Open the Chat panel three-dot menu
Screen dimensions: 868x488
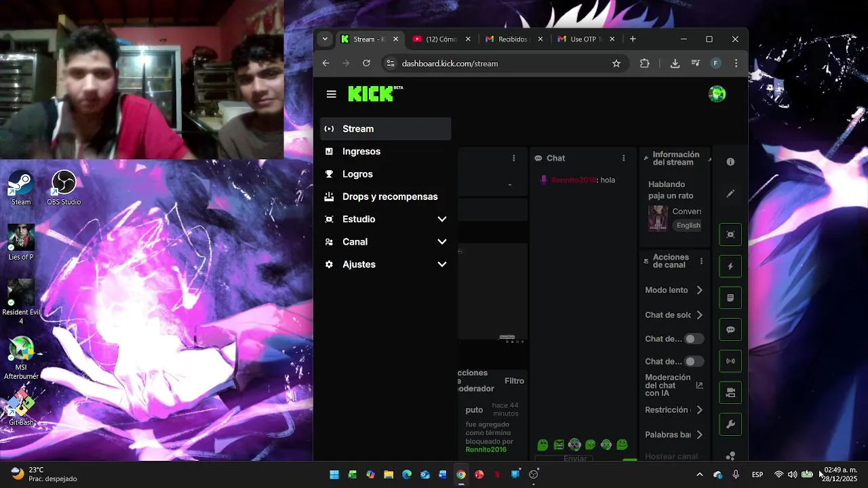pos(624,158)
